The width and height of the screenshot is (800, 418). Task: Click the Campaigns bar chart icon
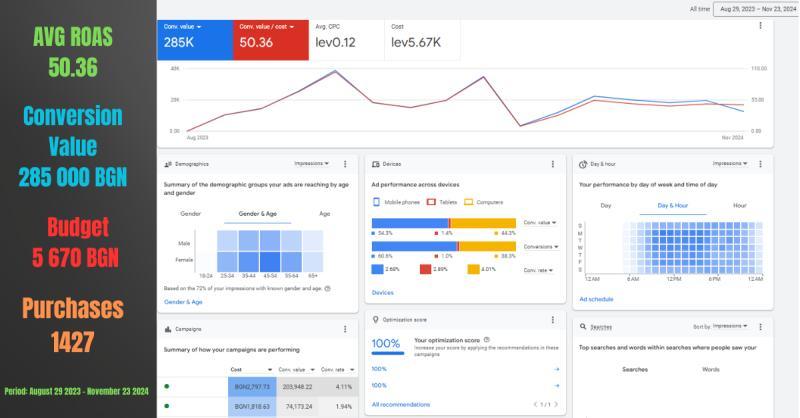168,329
